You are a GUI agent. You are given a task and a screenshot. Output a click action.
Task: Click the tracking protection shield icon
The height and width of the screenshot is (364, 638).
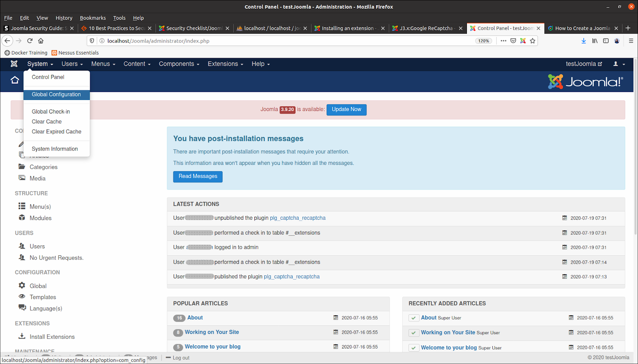(92, 41)
